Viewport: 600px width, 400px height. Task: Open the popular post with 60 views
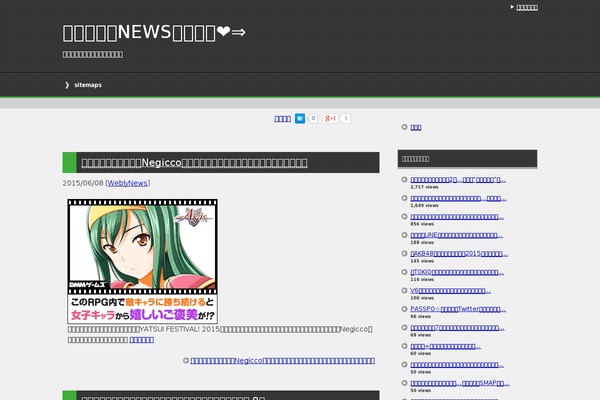[445, 346]
